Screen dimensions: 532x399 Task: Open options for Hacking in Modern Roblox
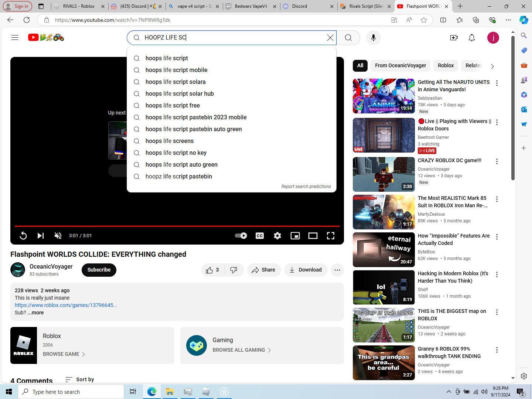click(497, 274)
